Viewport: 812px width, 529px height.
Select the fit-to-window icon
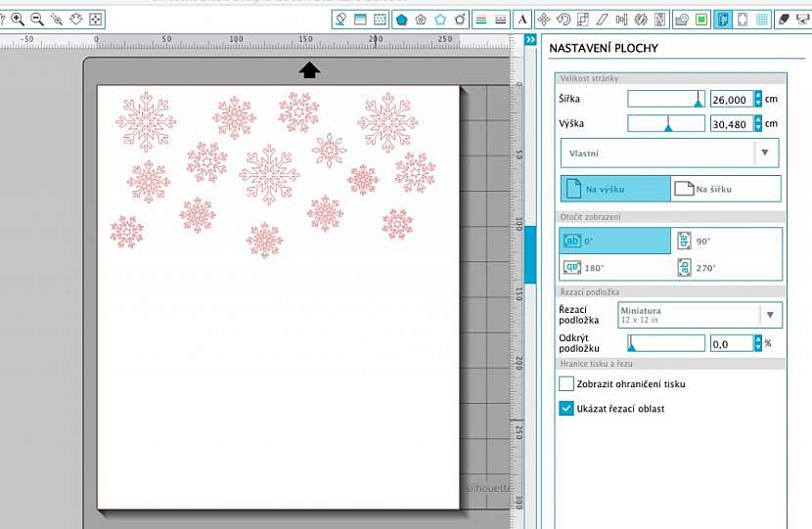96,19
